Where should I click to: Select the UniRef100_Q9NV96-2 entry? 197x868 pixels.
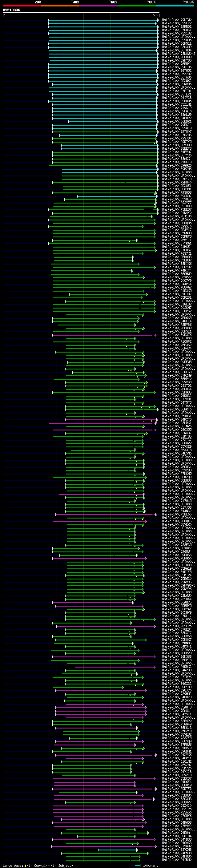tap(178, 582)
